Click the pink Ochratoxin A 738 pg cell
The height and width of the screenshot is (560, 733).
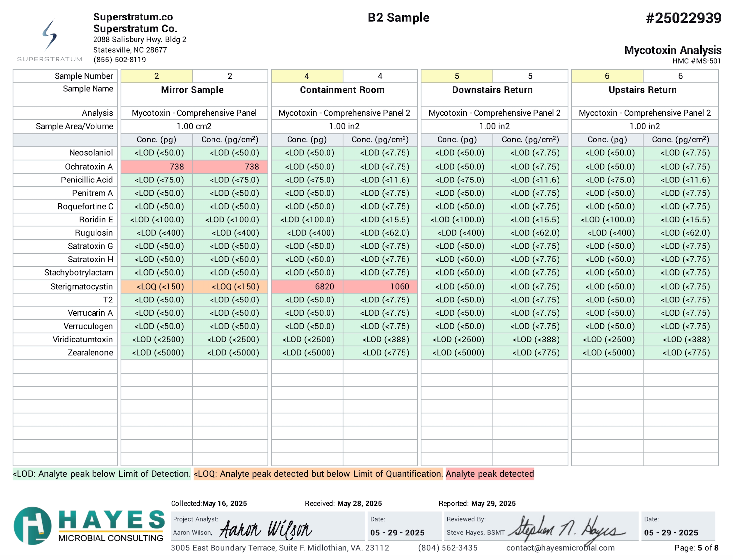point(156,166)
